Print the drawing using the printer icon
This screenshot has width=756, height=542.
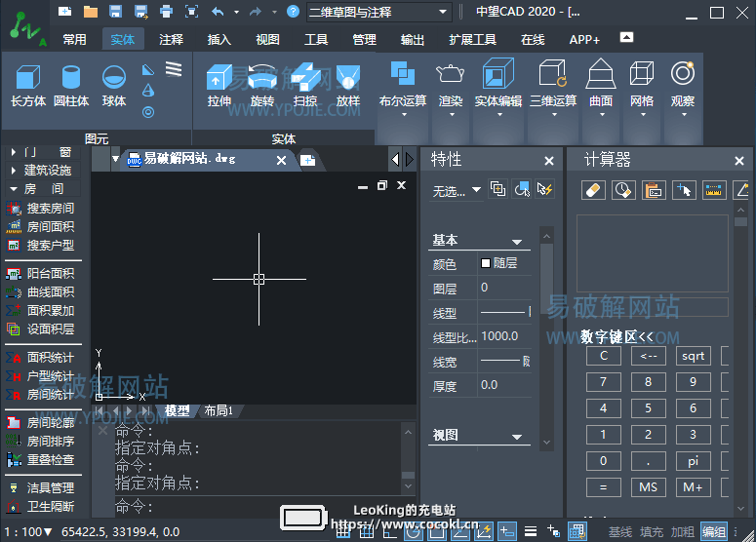coord(167,11)
